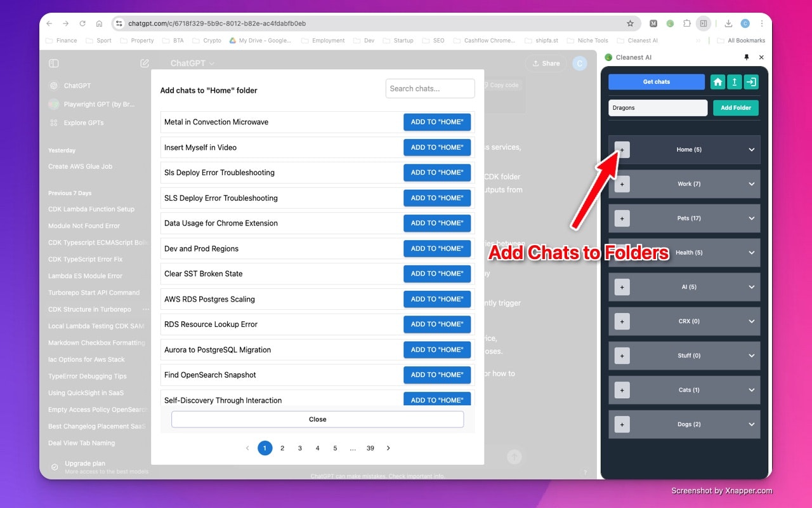Open the ChatGPT model dropdown
The image size is (812, 508).
(192, 63)
